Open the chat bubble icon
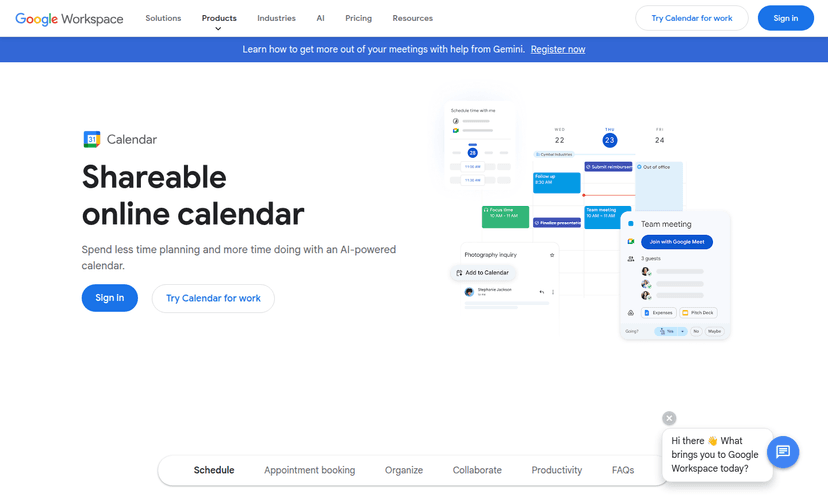This screenshot has width=828, height=496. click(x=783, y=452)
